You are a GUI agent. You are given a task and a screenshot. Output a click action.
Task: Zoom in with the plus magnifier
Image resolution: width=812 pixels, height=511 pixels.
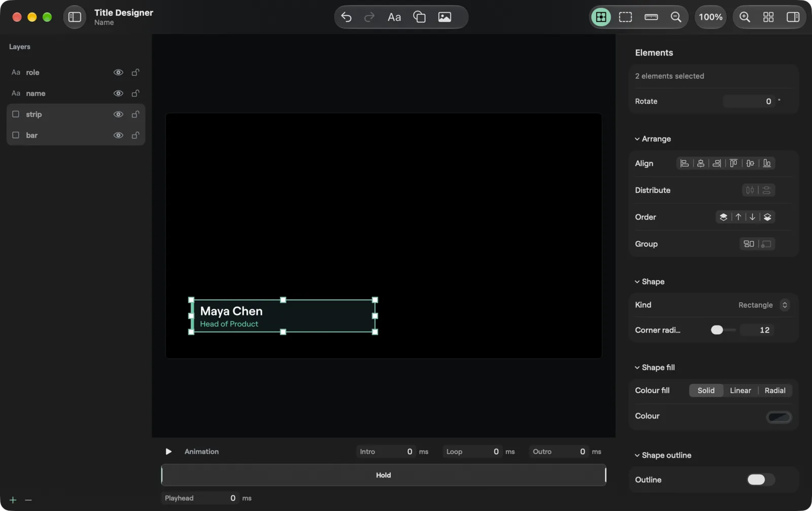(745, 17)
